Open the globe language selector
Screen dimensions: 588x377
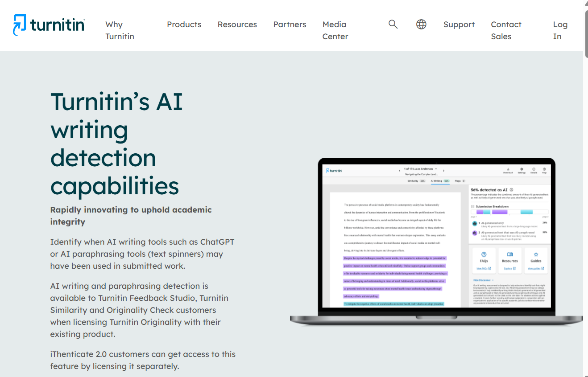point(421,25)
